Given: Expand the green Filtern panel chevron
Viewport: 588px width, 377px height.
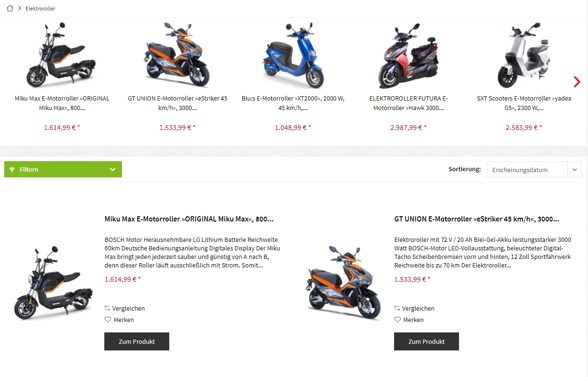Looking at the screenshot, I should point(112,169).
